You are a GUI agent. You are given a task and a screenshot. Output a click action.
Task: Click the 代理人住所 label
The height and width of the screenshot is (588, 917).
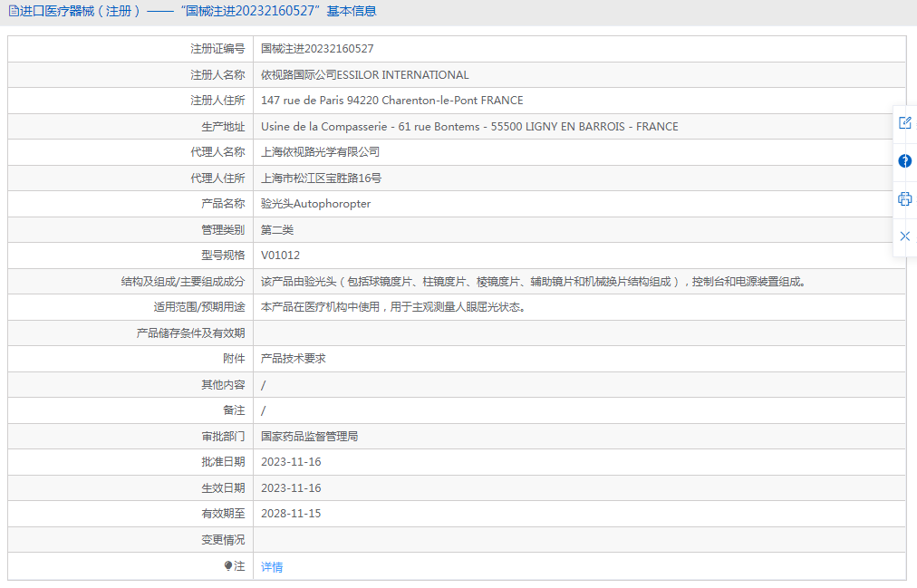[x=217, y=178]
